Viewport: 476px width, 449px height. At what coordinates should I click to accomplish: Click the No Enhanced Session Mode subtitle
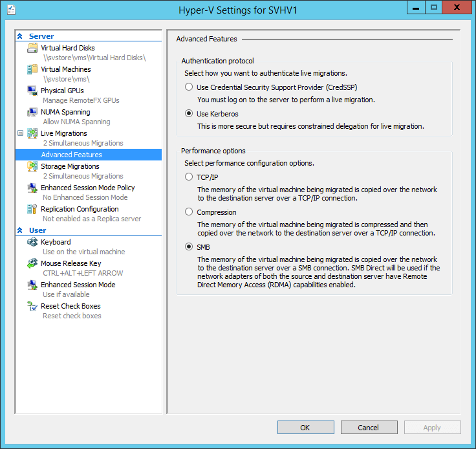(x=85, y=197)
